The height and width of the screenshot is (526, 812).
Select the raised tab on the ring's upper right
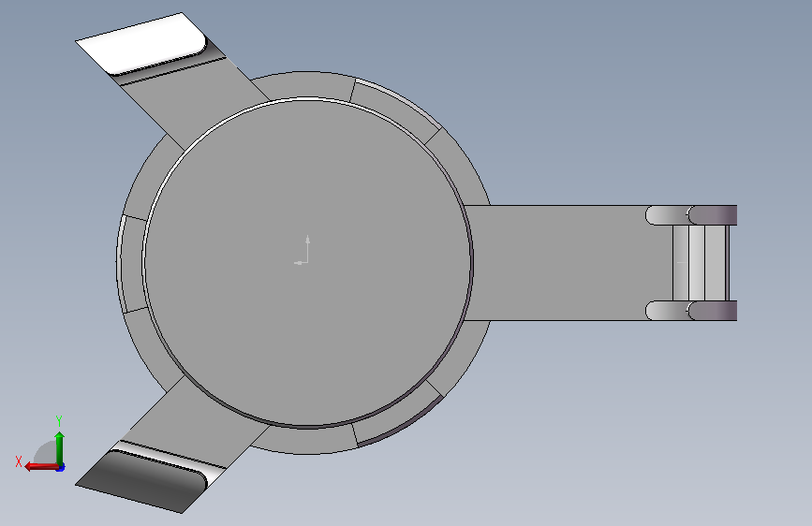(x=396, y=110)
